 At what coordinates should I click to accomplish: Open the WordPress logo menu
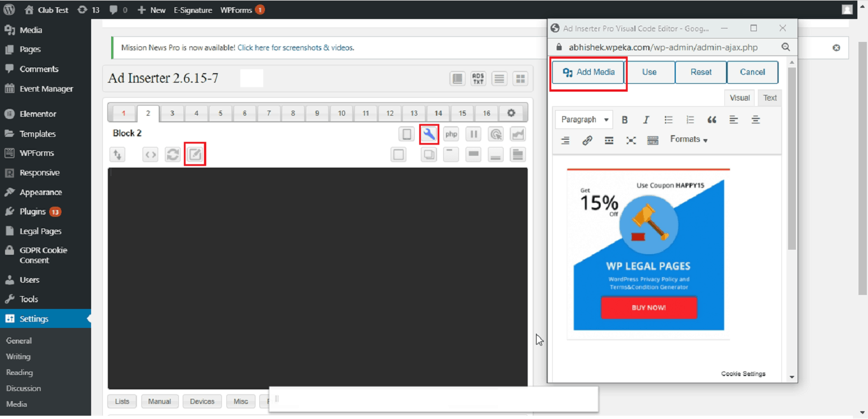(10, 9)
